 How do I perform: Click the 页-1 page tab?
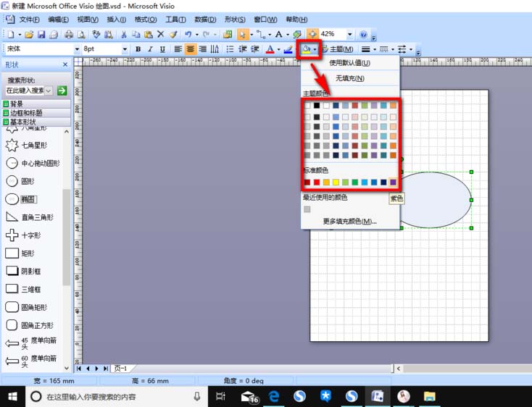121,369
